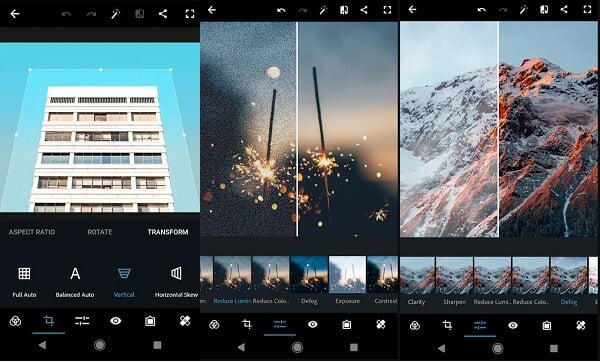Screen dimensions: 600x362
Task: Select the Vertical perspective correction
Action: pyautogui.click(x=124, y=282)
